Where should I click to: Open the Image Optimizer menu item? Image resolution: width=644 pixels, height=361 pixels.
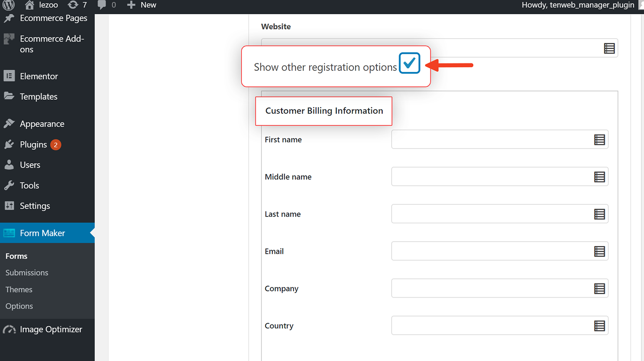click(51, 329)
